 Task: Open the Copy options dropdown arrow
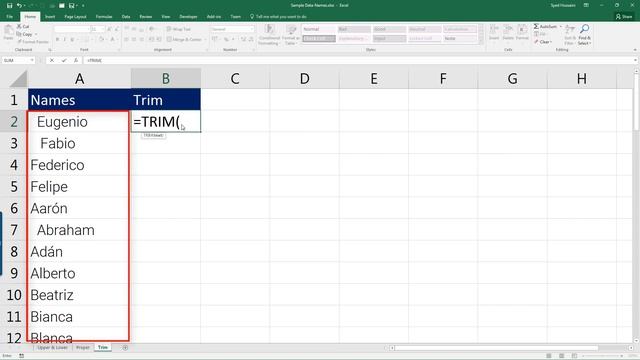point(36,34)
